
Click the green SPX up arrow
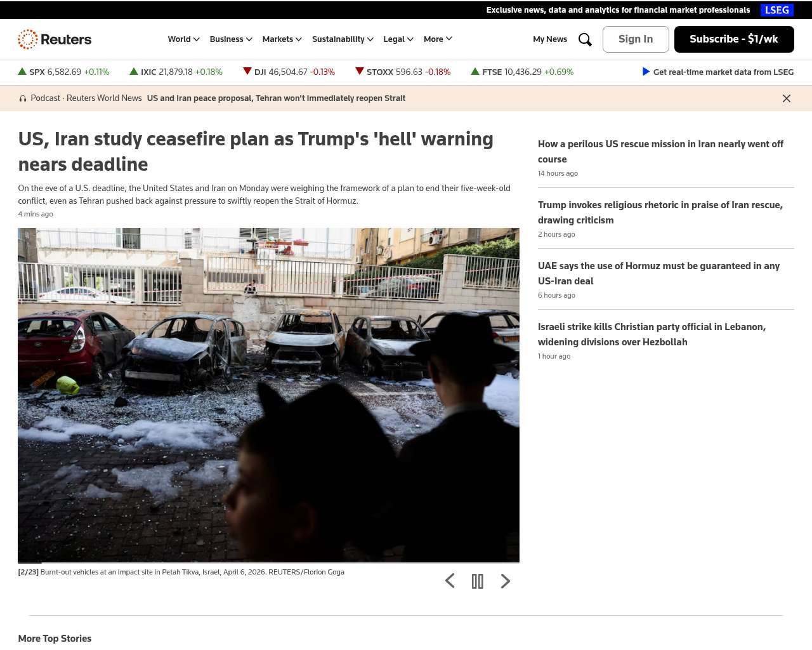pos(22,72)
